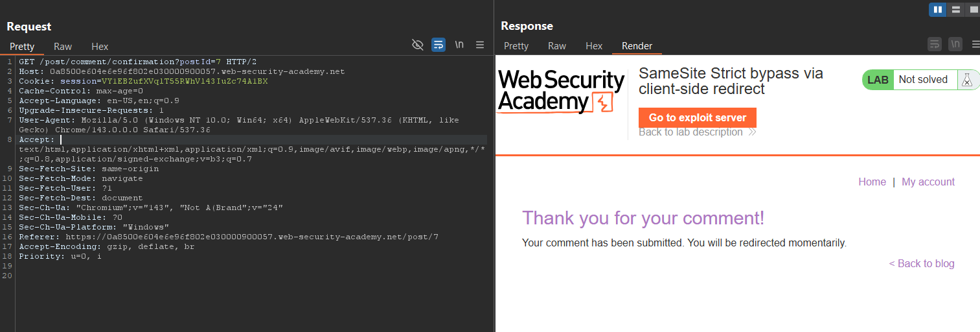Viewport: 980px width, 332px height.
Task: Select the tabbed single-pane layout icon
Action: click(973, 10)
